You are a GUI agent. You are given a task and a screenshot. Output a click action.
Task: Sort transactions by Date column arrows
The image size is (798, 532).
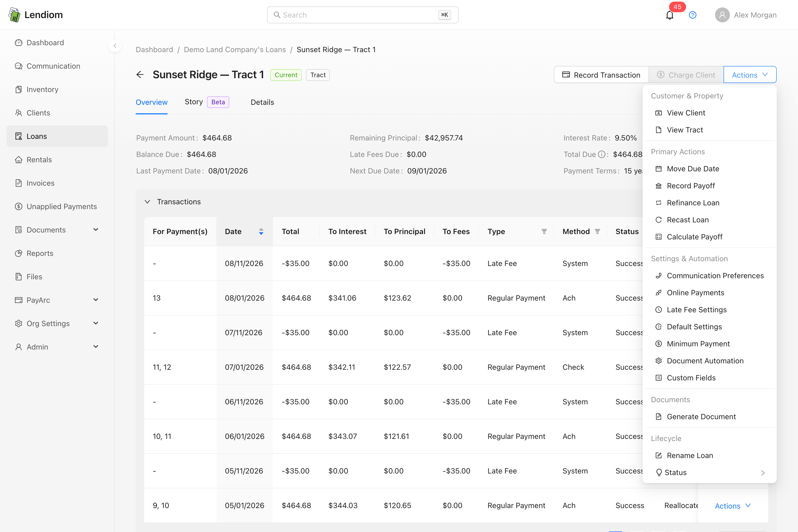click(x=261, y=231)
